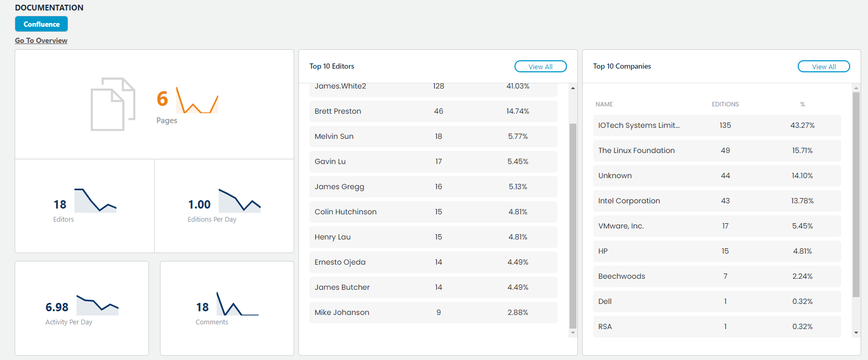View all Top 10 Companies
The height and width of the screenshot is (360, 868).
point(823,67)
